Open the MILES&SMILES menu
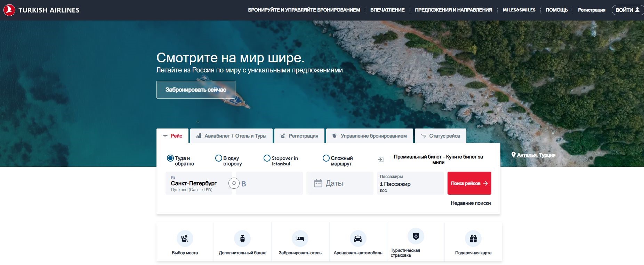The width and height of the screenshot is (644, 265). tap(519, 10)
